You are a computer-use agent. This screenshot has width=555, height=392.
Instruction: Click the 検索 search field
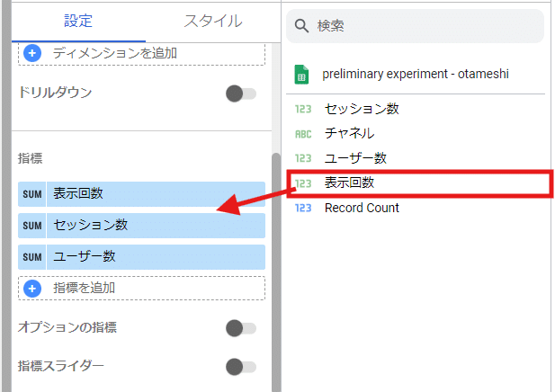coord(415,26)
